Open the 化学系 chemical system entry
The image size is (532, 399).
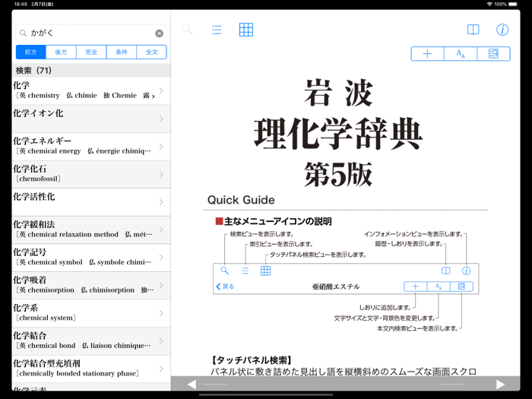coord(91,313)
